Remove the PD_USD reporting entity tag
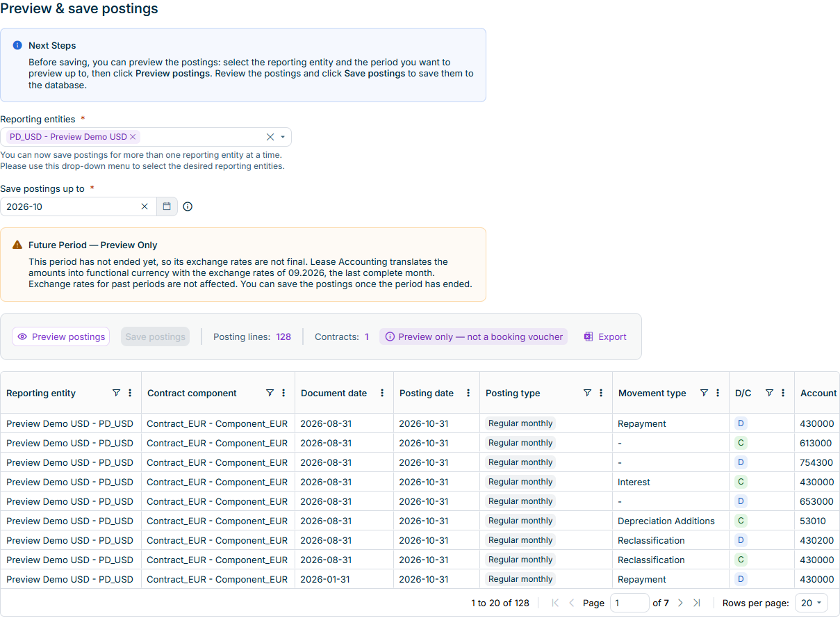The width and height of the screenshot is (840, 625). 133,137
